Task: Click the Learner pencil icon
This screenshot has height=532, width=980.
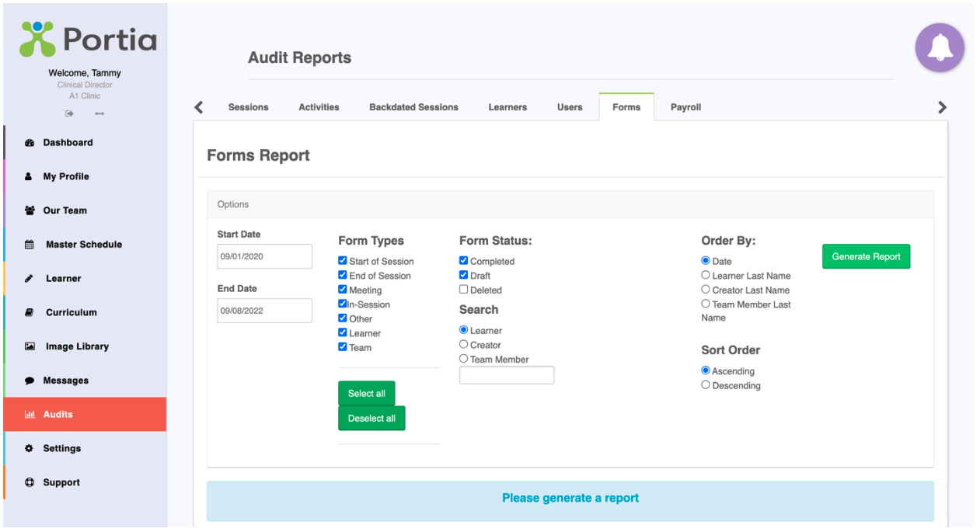Action: [30, 279]
